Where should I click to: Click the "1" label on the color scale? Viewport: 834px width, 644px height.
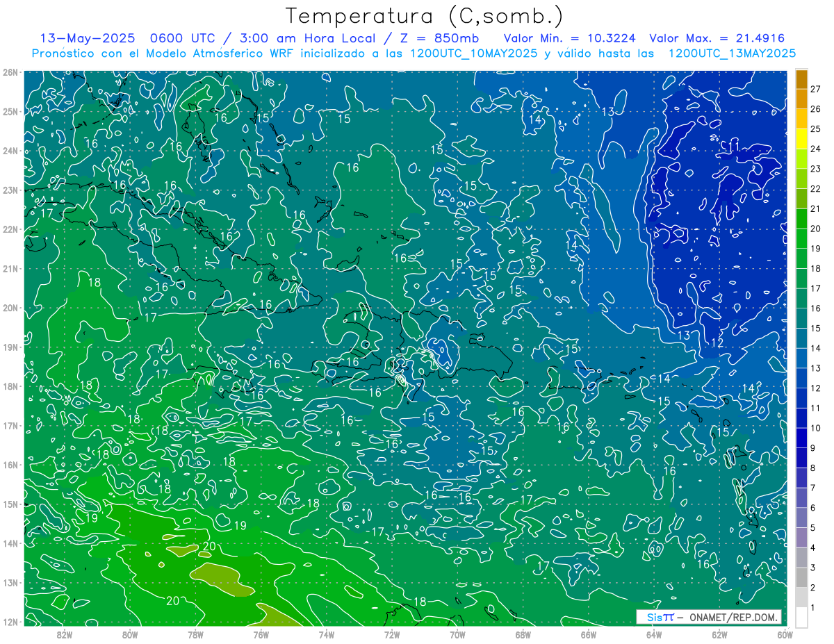click(x=813, y=608)
